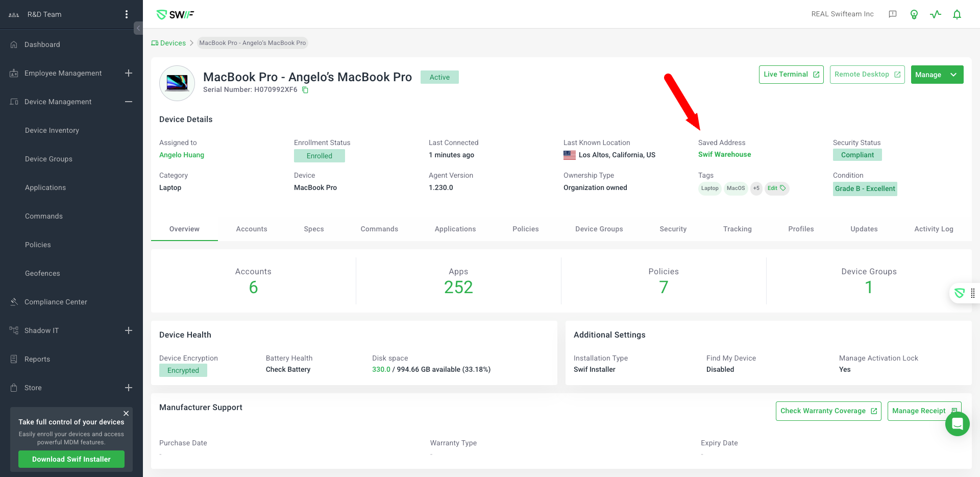Screen dimensions: 980x477
Task: Open the Manage dropdown button
Action: tap(937, 75)
